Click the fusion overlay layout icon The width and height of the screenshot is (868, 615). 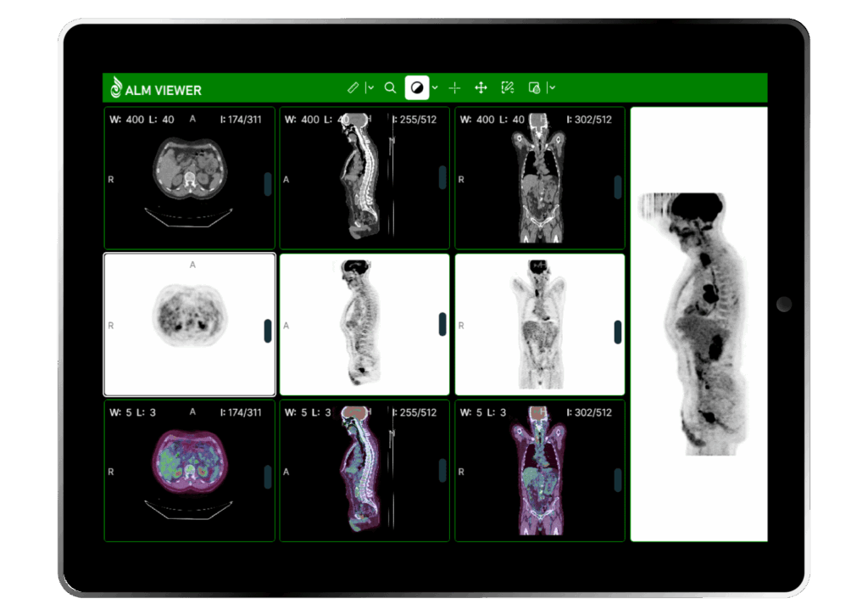click(x=534, y=87)
